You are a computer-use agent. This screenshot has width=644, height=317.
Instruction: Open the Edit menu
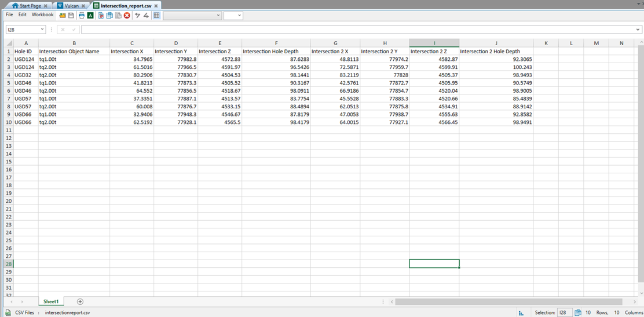[22, 15]
